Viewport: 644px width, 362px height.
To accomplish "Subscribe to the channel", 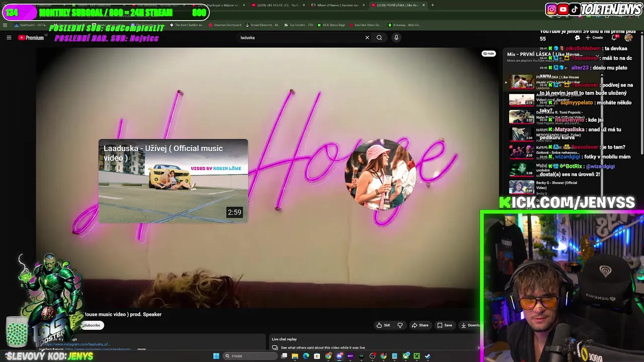I will click(92, 325).
